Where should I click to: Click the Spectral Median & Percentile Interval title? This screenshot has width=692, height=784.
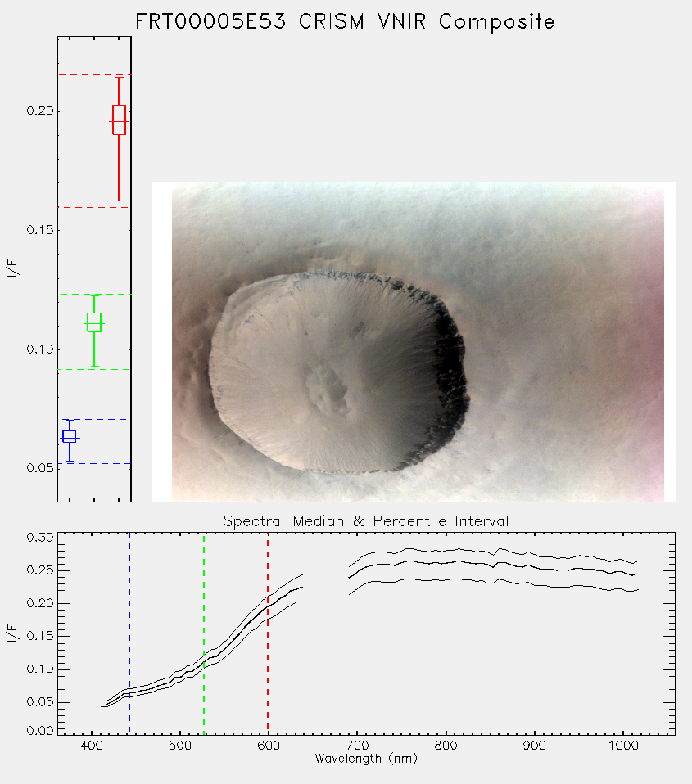(366, 521)
